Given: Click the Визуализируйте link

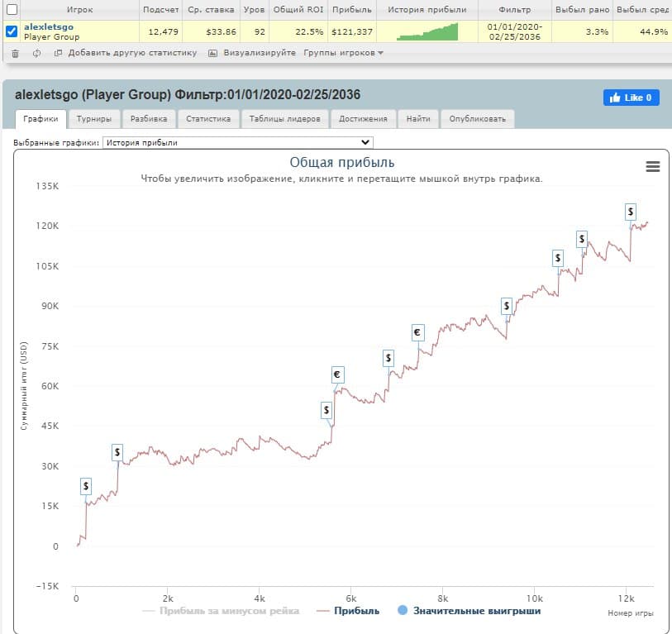Looking at the screenshot, I should point(260,53).
